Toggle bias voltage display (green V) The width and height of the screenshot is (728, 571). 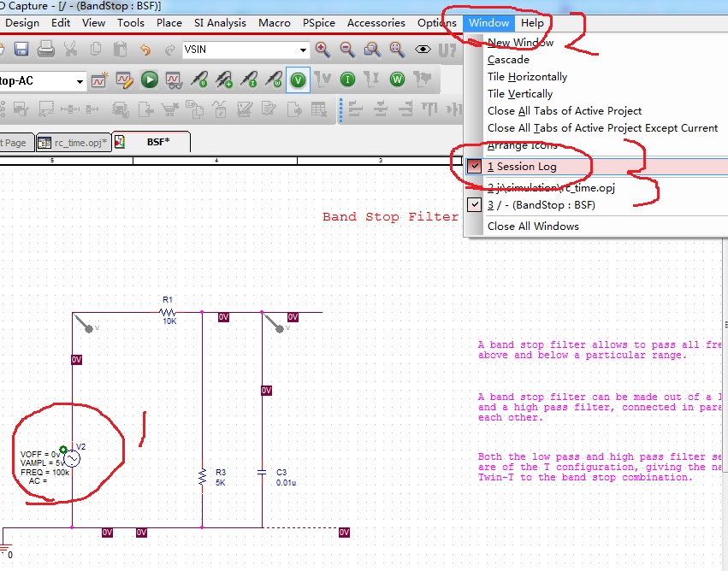click(x=298, y=79)
